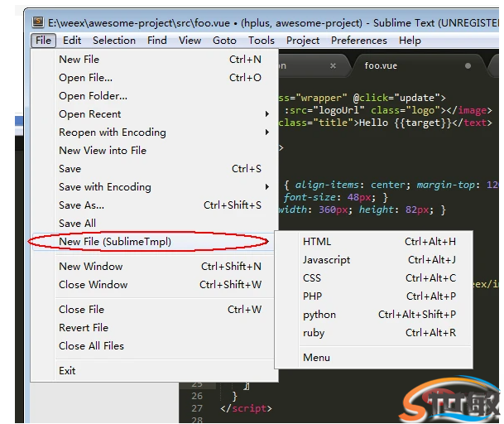This screenshot has height=424, width=504.
Task: Select Menu in the SublimeTmpl submenu
Action: (x=374, y=358)
